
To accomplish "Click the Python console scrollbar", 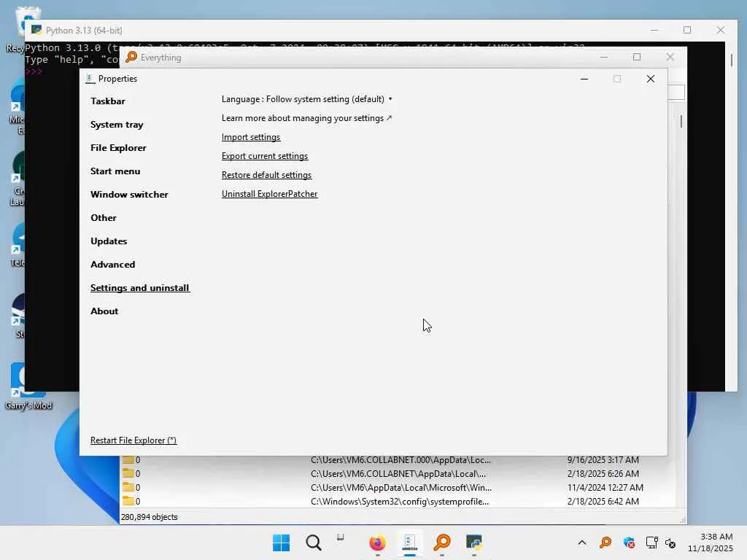I will point(731,60).
